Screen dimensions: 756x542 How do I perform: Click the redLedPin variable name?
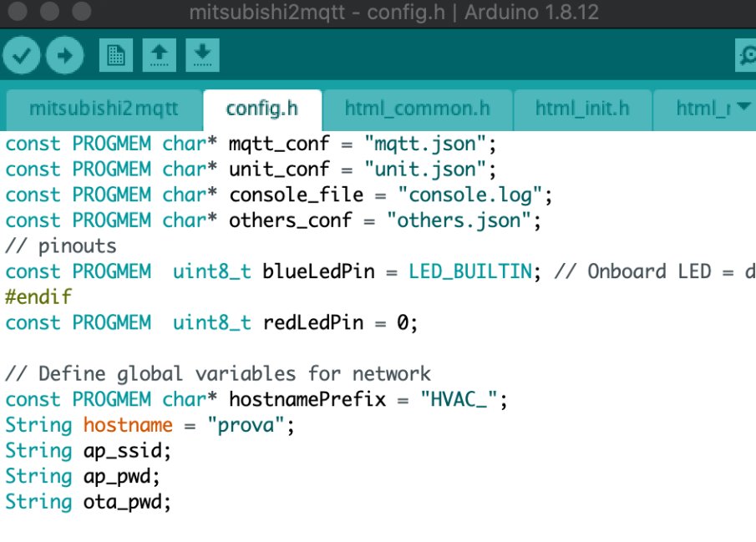pos(313,322)
